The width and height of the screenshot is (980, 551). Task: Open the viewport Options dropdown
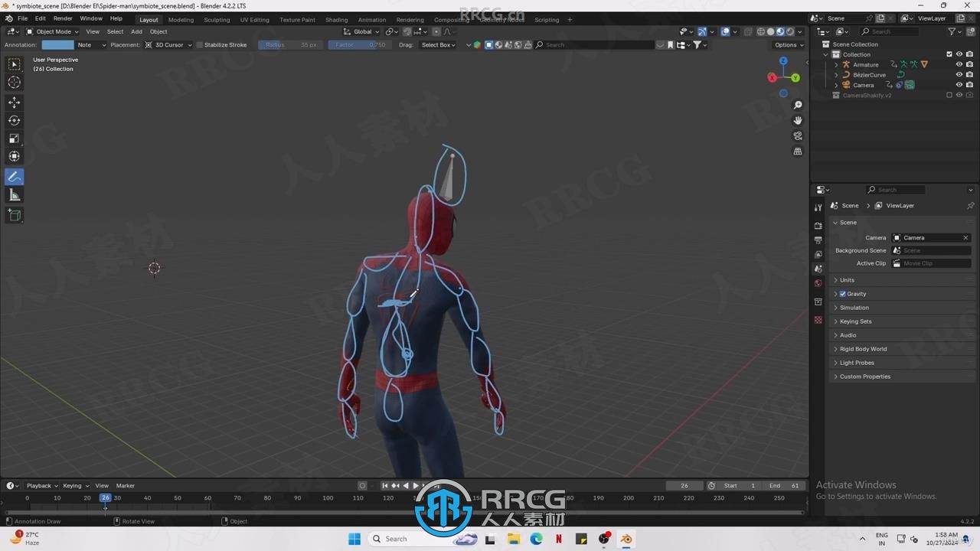(789, 45)
